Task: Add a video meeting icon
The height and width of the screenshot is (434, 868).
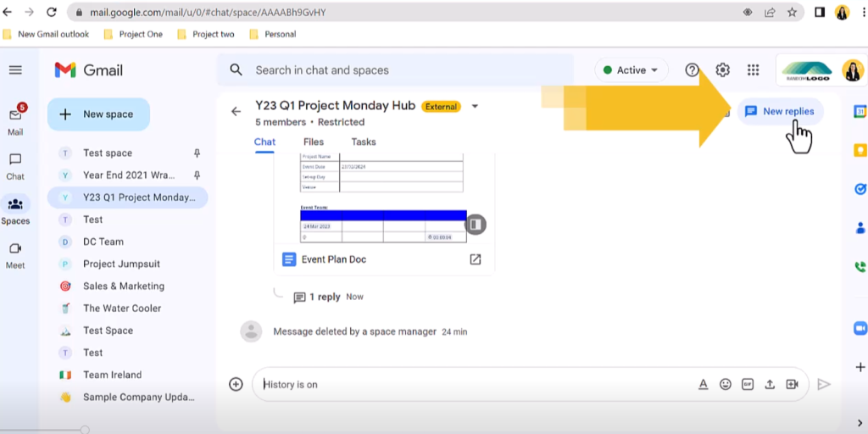Action: pos(792,384)
